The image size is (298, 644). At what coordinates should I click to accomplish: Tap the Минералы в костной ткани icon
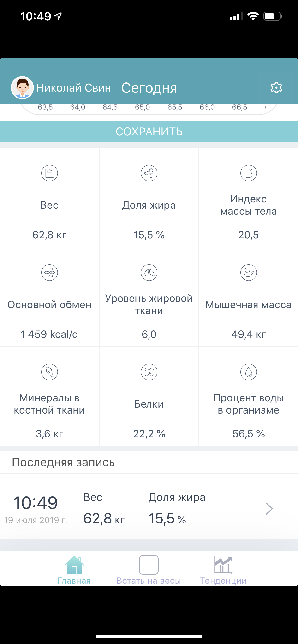coord(50,372)
